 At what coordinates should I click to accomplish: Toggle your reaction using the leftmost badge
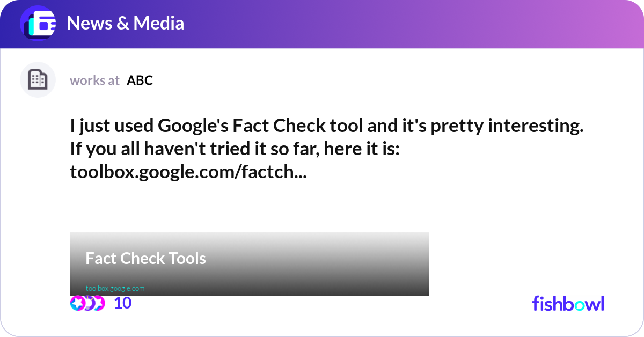pyautogui.click(x=77, y=303)
